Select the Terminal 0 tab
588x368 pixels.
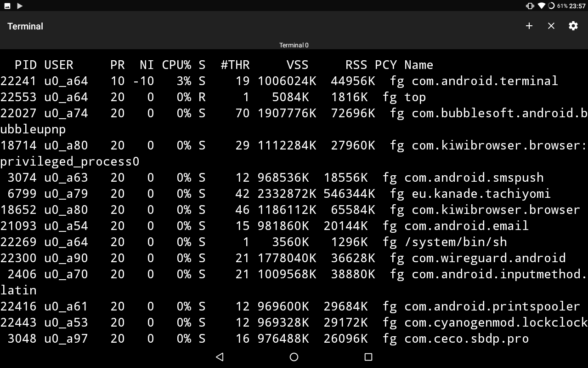point(294,45)
